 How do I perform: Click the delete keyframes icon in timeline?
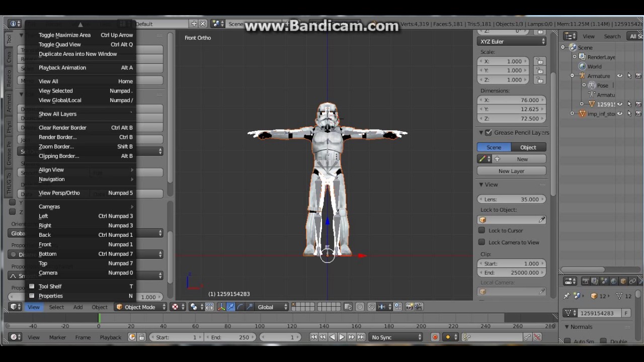click(x=537, y=337)
